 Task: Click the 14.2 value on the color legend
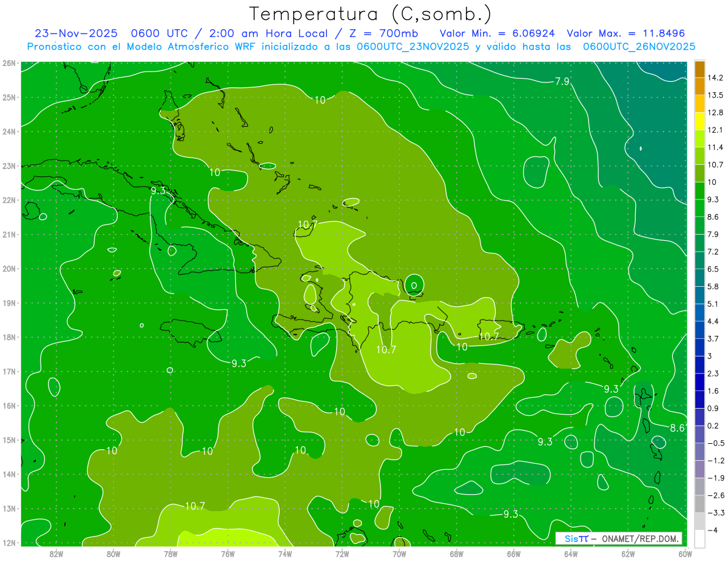pyautogui.click(x=715, y=78)
